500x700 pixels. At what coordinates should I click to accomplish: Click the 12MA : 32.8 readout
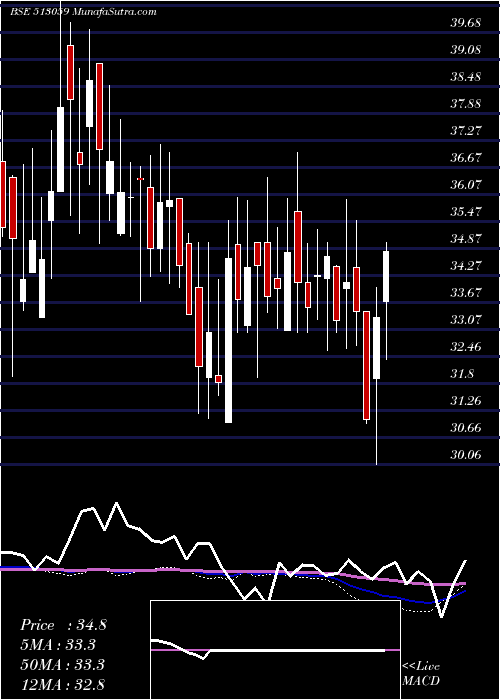pyautogui.click(x=62, y=684)
